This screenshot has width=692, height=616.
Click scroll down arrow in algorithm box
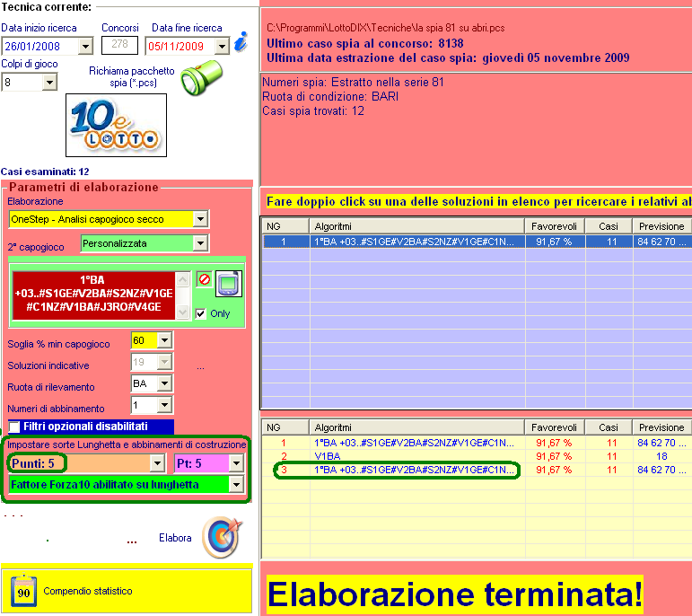pyautogui.click(x=183, y=312)
